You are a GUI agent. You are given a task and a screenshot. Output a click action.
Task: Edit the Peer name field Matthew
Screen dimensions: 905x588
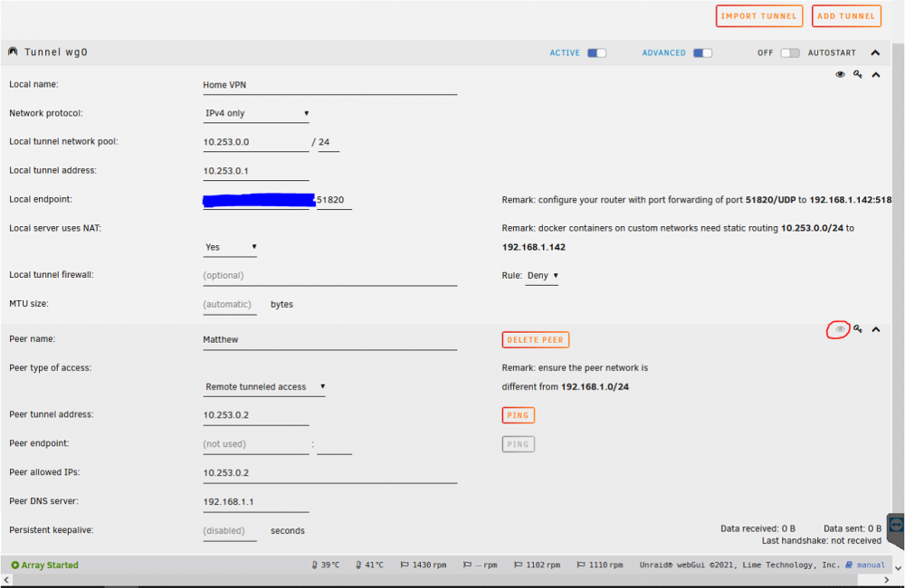(329, 340)
